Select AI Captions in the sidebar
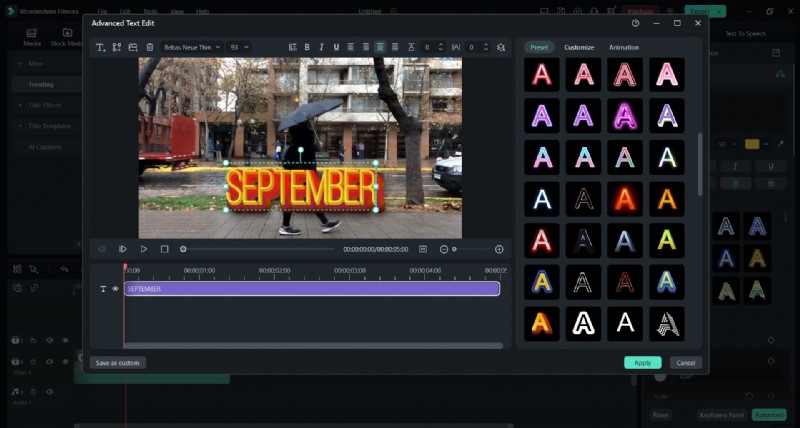 point(45,147)
